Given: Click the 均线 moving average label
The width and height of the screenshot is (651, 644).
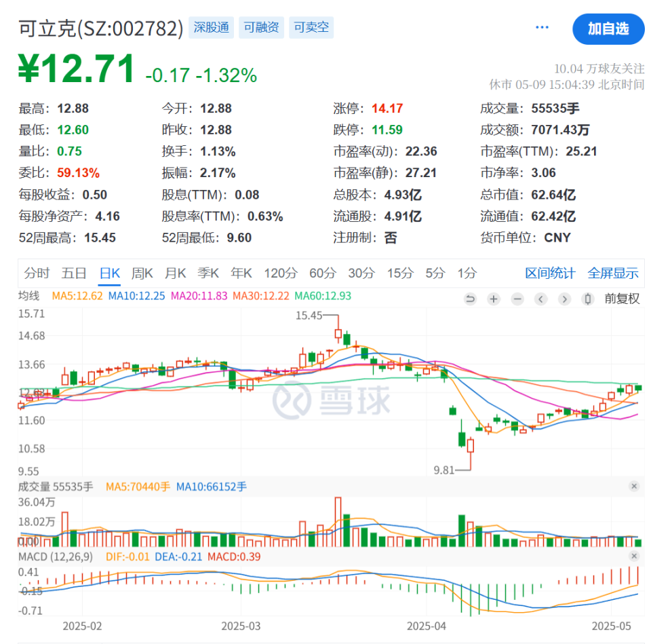Looking at the screenshot, I should pos(28,296).
